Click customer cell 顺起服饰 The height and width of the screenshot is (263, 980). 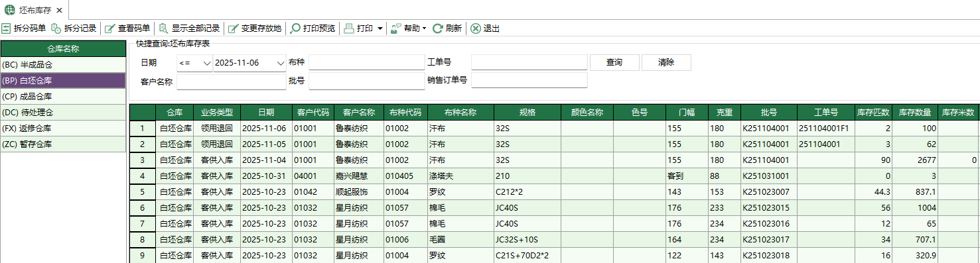click(358, 192)
